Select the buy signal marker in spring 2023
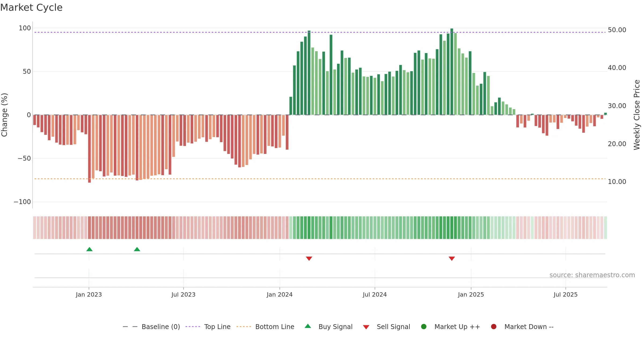Viewport: 644px width, 362px height. pyautogui.click(x=137, y=249)
